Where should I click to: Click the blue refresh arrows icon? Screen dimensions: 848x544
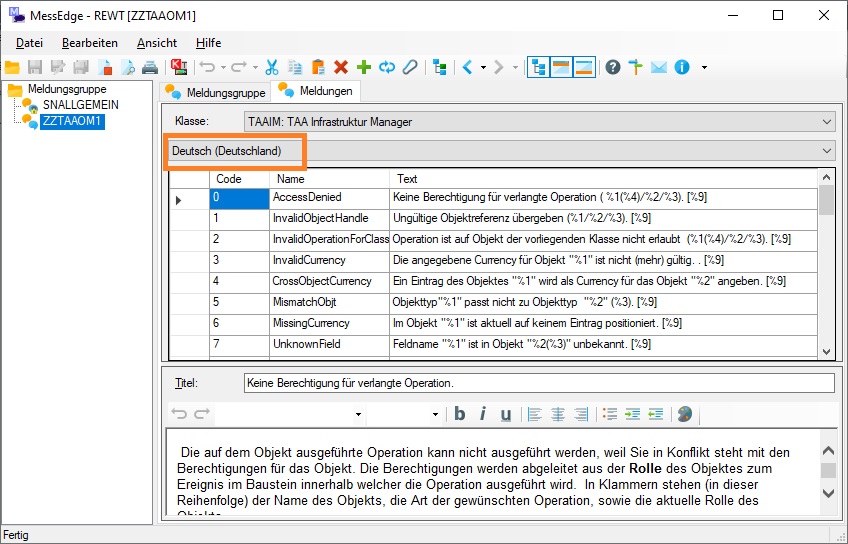coord(386,67)
